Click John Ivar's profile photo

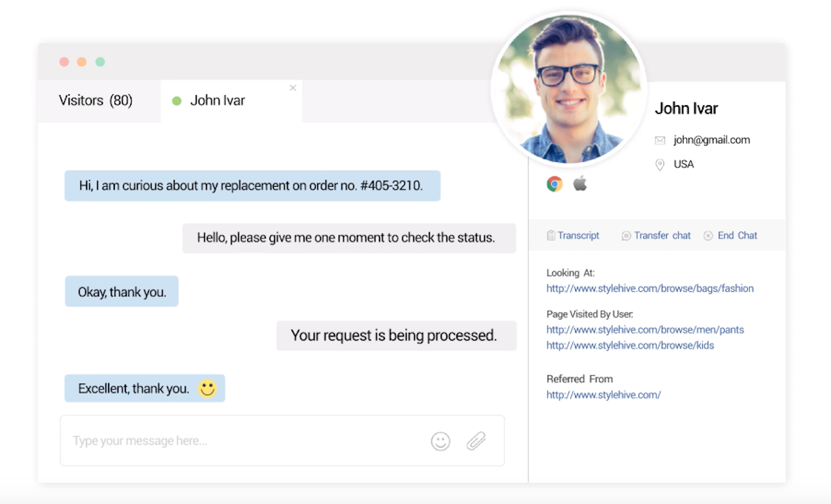(569, 89)
